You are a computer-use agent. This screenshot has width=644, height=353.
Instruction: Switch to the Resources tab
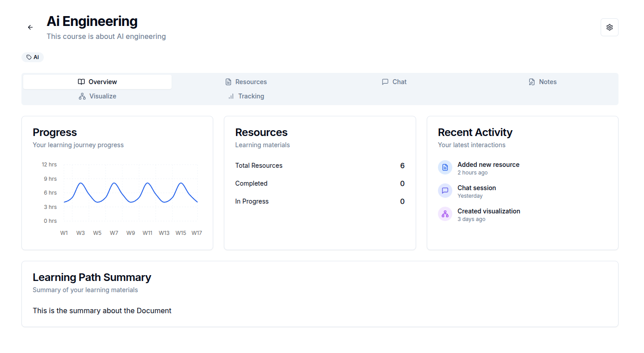[x=246, y=82]
